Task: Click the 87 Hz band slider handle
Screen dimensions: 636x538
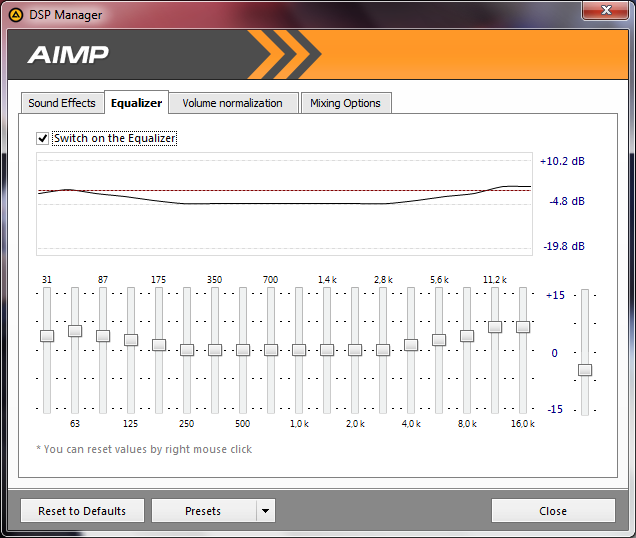Action: click(103, 336)
